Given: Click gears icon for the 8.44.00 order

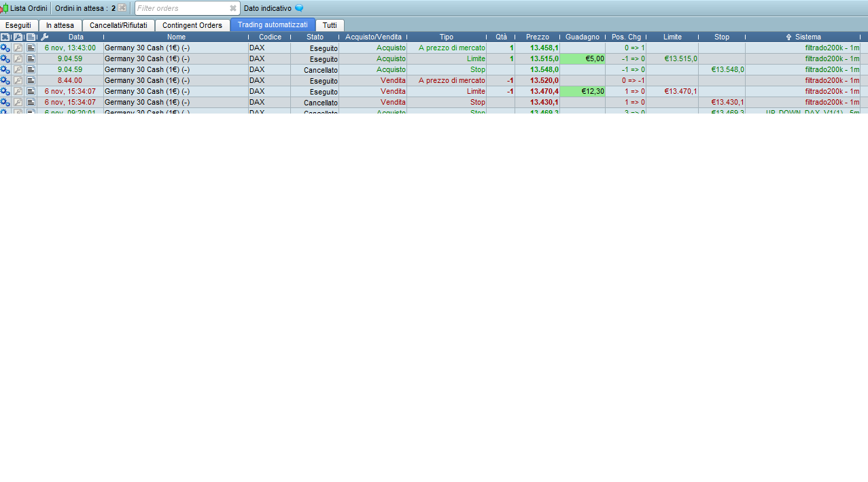Looking at the screenshot, I should click(x=5, y=81).
